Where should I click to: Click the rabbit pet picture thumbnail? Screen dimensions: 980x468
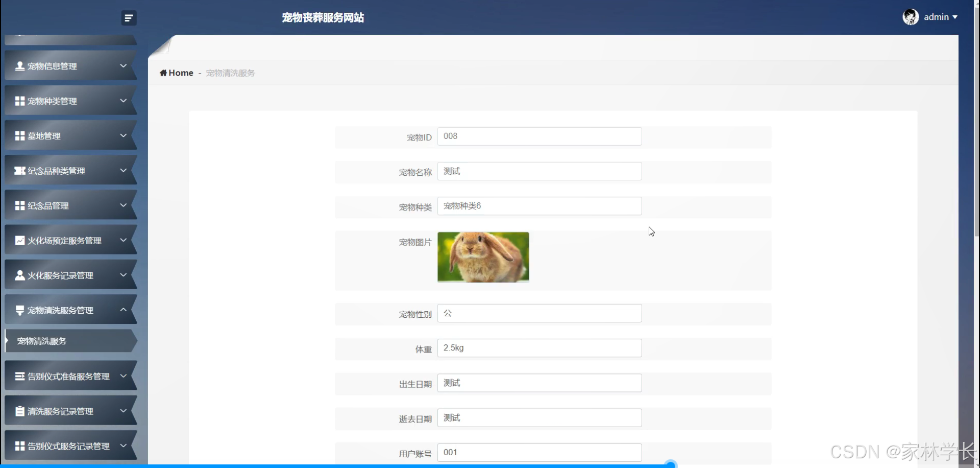[483, 257]
